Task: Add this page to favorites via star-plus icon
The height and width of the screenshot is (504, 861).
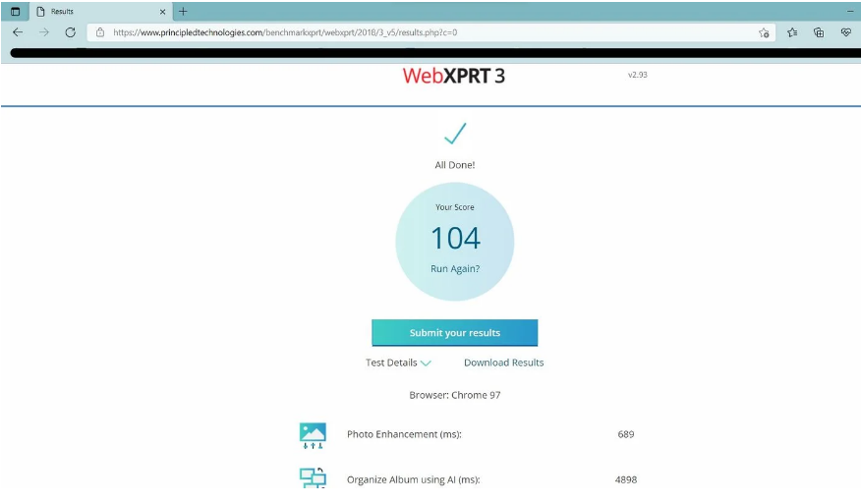Action: 764,32
